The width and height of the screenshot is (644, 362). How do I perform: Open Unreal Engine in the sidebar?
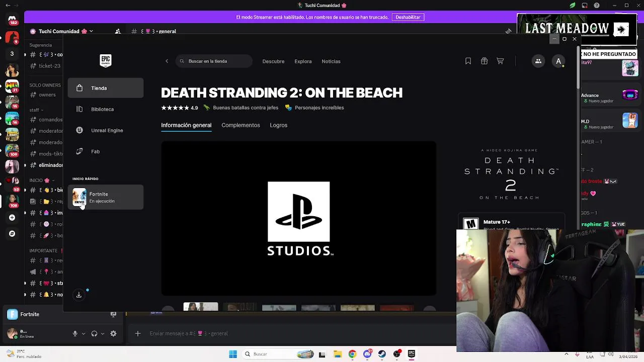pyautogui.click(x=106, y=130)
